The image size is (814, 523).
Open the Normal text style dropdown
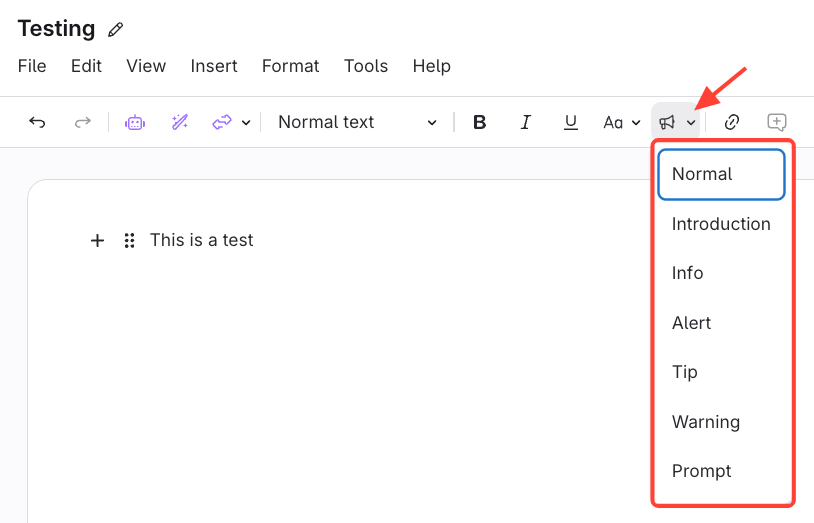pos(357,122)
